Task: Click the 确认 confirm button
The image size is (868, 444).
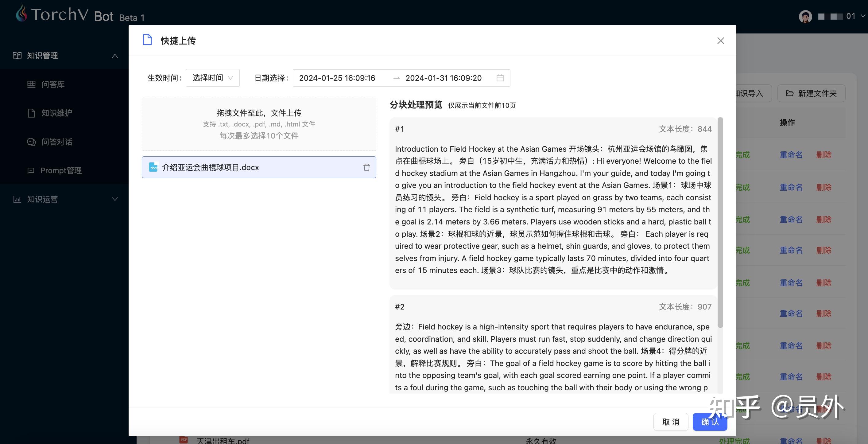Action: pyautogui.click(x=710, y=422)
